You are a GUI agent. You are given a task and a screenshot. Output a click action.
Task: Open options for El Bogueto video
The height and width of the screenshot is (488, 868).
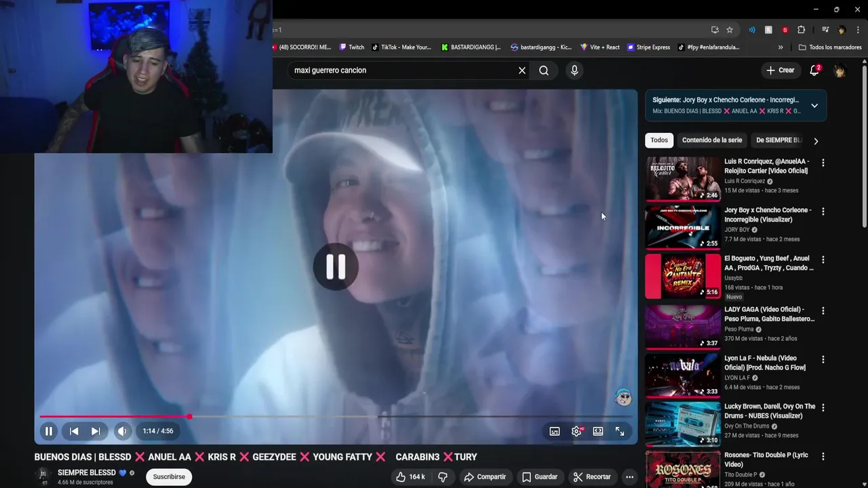point(823,260)
